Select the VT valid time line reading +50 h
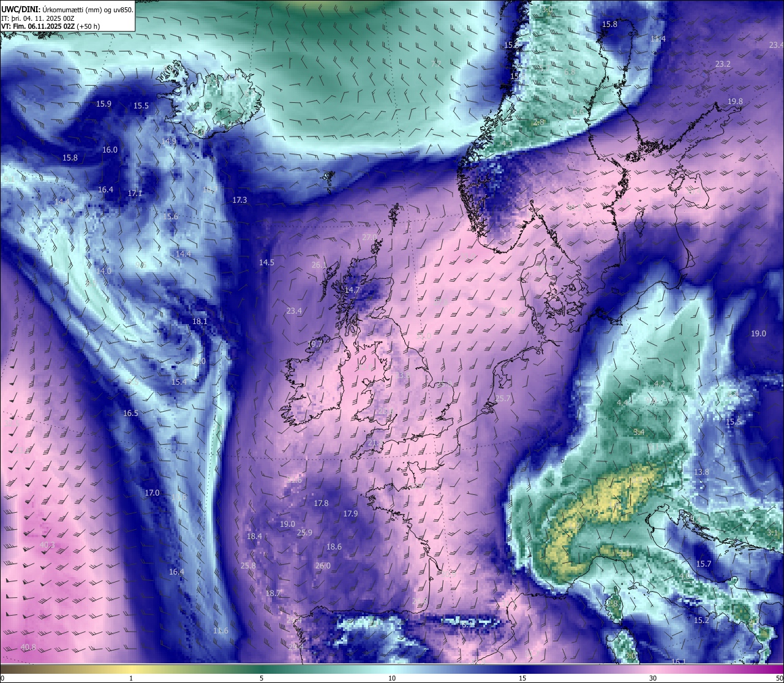The height and width of the screenshot is (683, 784). pos(50,26)
